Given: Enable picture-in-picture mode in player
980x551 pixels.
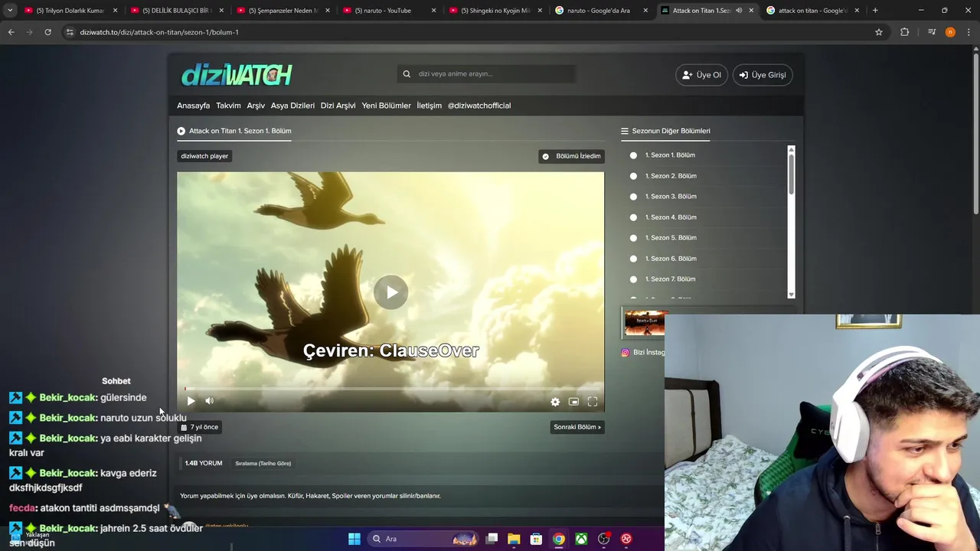Looking at the screenshot, I should [x=573, y=402].
